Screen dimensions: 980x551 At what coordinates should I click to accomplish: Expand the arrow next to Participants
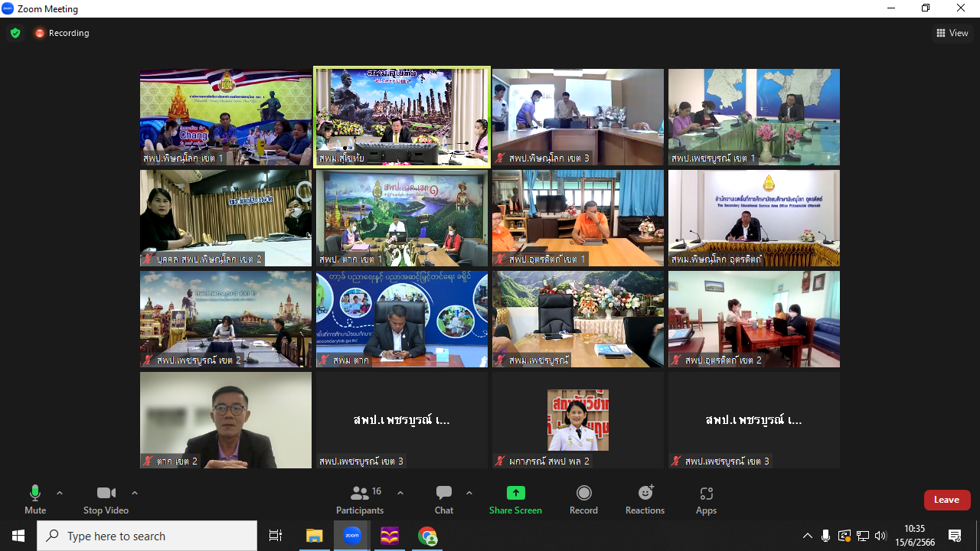coord(400,493)
